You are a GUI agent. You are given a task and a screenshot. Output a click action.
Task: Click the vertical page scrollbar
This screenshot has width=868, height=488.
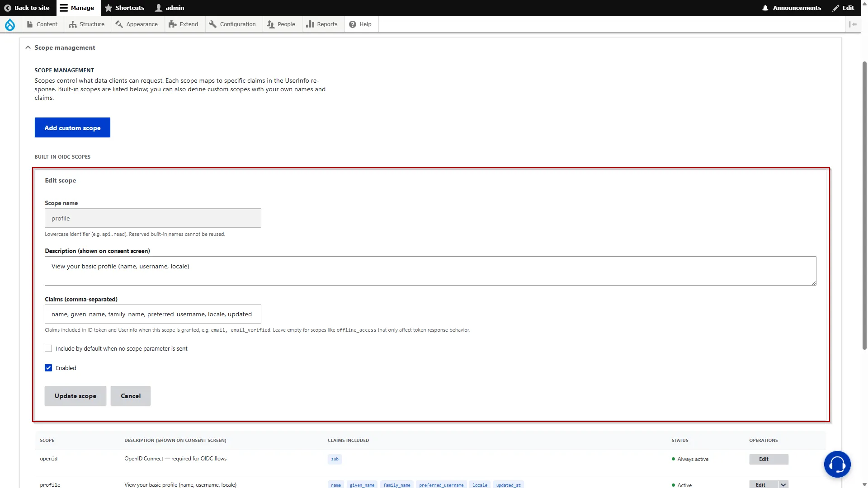[x=864, y=206]
